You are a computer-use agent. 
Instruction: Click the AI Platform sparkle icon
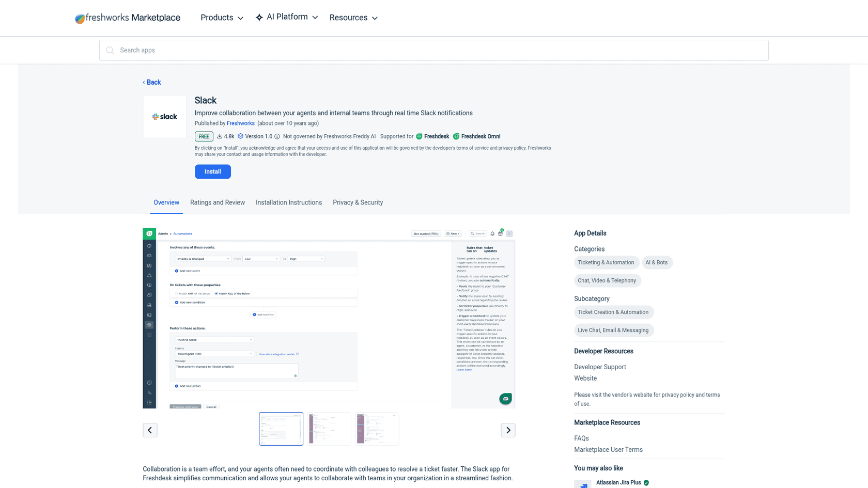click(259, 18)
